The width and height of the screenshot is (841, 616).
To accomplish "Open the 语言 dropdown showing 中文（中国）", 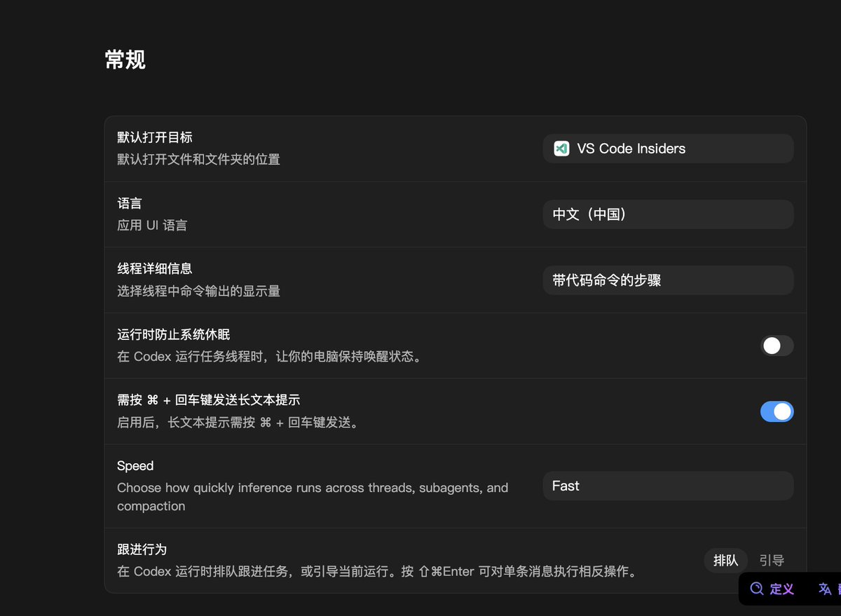I will (667, 214).
